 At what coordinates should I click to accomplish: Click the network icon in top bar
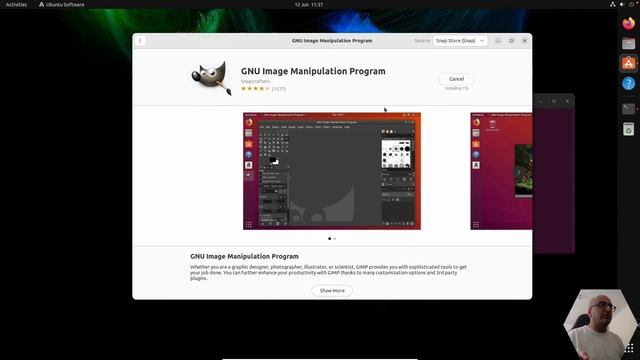tap(613, 4)
